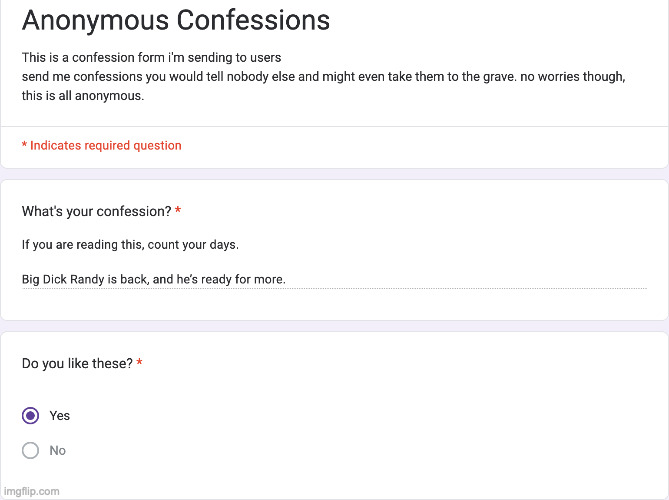Focus the confession answer line starting "Big Dick Randy"
This screenshot has width=669, height=500.
[x=153, y=279]
